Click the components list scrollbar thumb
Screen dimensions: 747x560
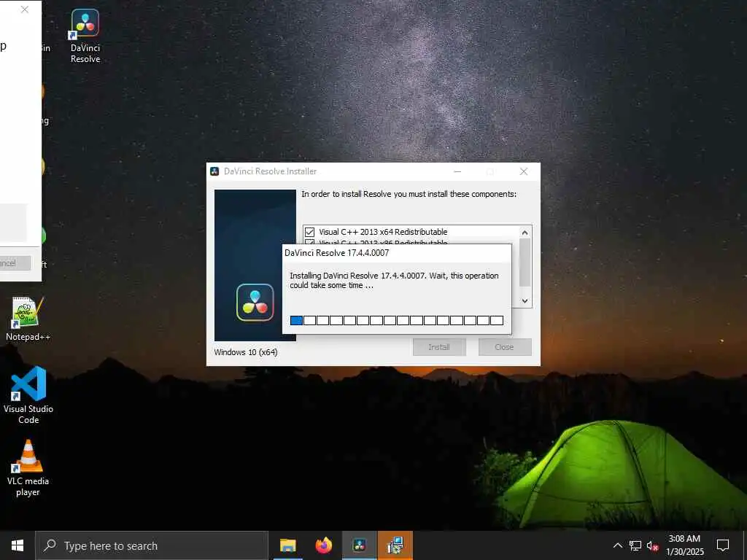[x=525, y=262]
